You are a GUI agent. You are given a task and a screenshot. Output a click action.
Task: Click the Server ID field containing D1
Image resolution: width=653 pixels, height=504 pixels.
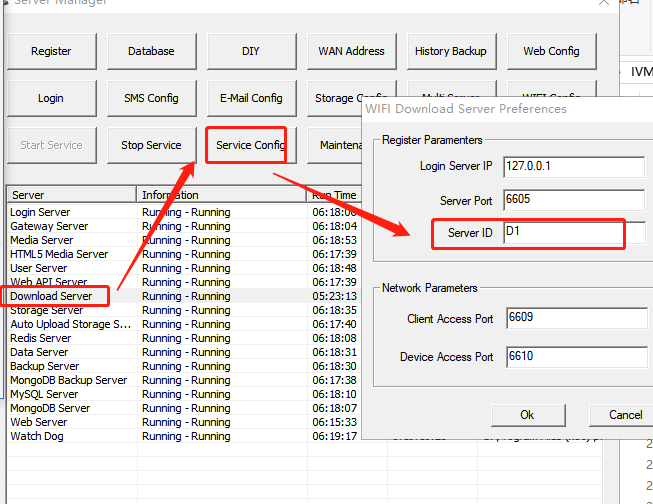pyautogui.click(x=574, y=232)
